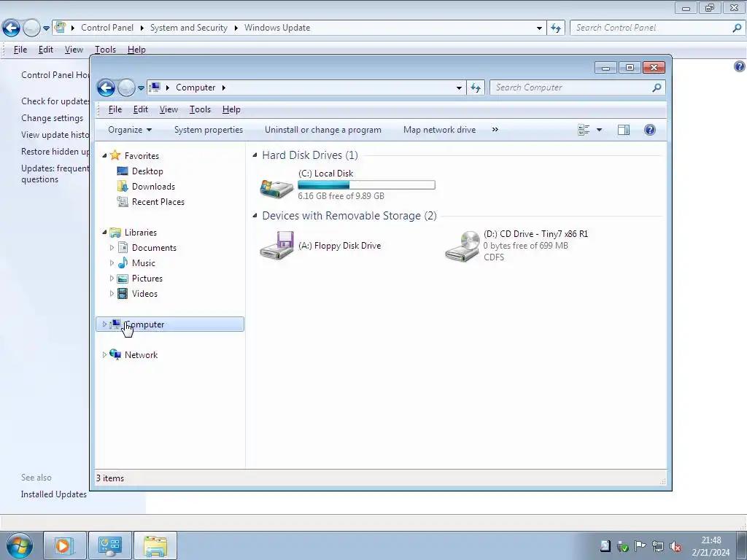Image resolution: width=747 pixels, height=560 pixels.
Task: Expand the Network tree node
Action: (x=104, y=355)
